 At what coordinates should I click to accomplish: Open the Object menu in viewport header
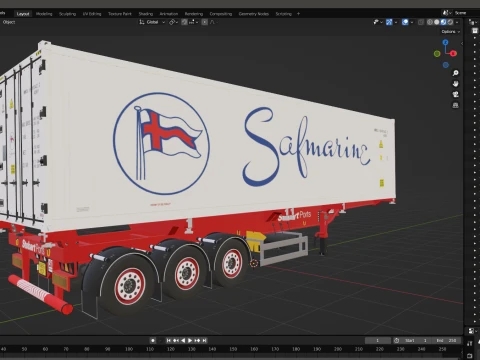(x=9, y=22)
